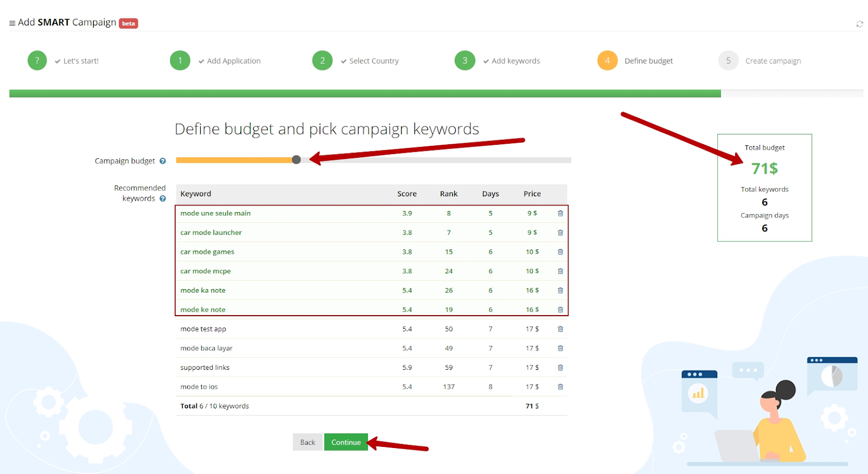Click the 5.9 score for 'supported links'
The width and height of the screenshot is (868, 474).
(x=407, y=368)
